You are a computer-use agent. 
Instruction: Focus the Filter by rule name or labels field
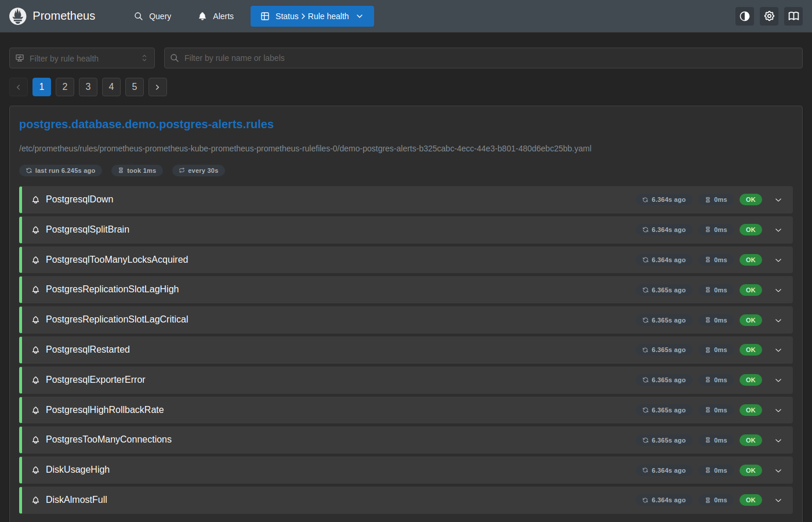[x=483, y=58]
